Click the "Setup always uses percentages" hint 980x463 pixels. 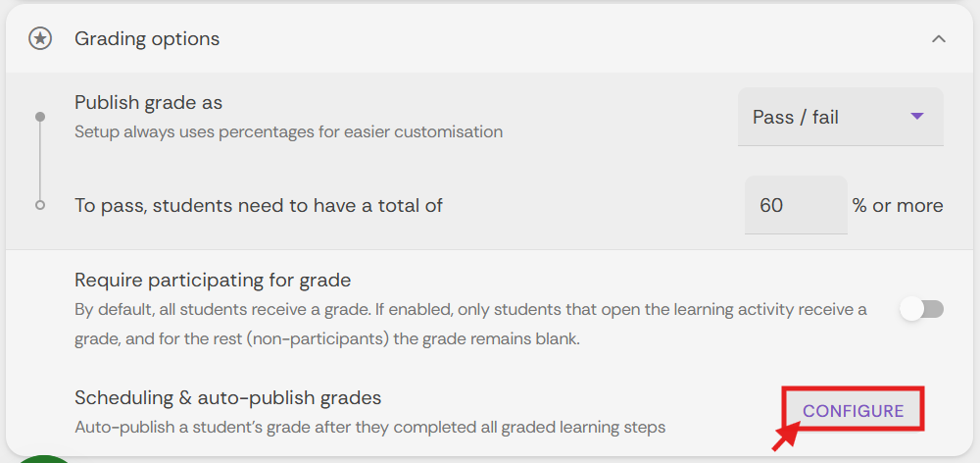point(288,131)
